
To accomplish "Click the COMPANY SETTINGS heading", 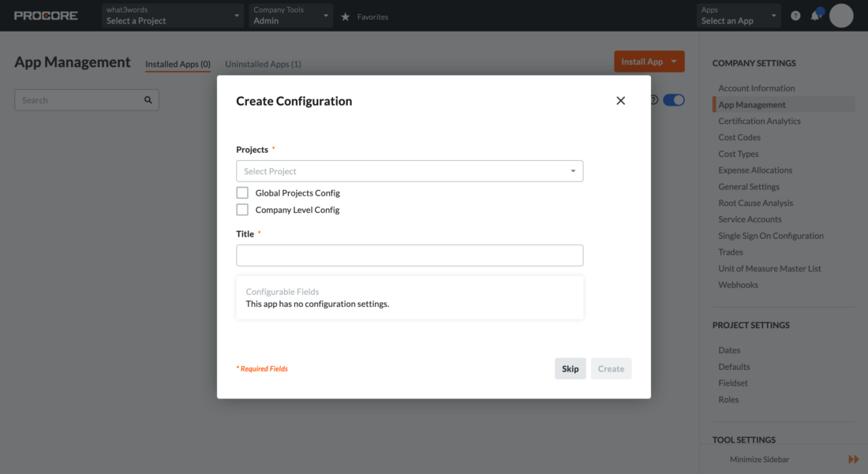I will pyautogui.click(x=754, y=63).
